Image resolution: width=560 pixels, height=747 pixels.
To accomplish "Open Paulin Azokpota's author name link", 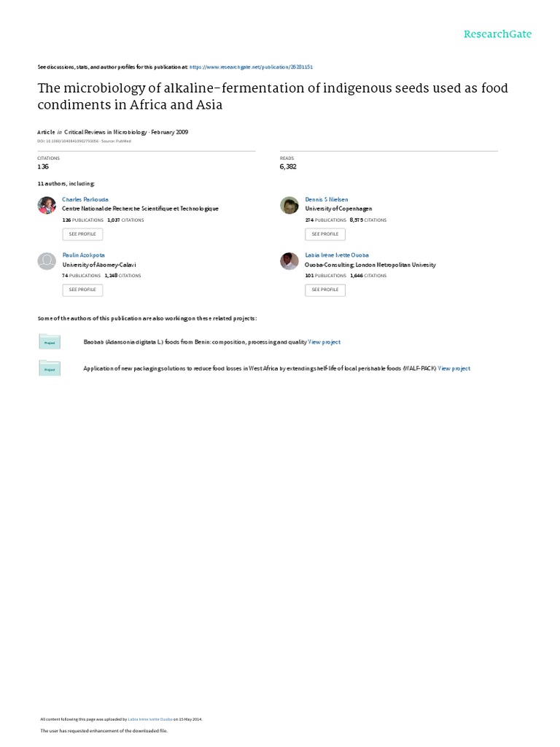I will (x=84, y=255).
